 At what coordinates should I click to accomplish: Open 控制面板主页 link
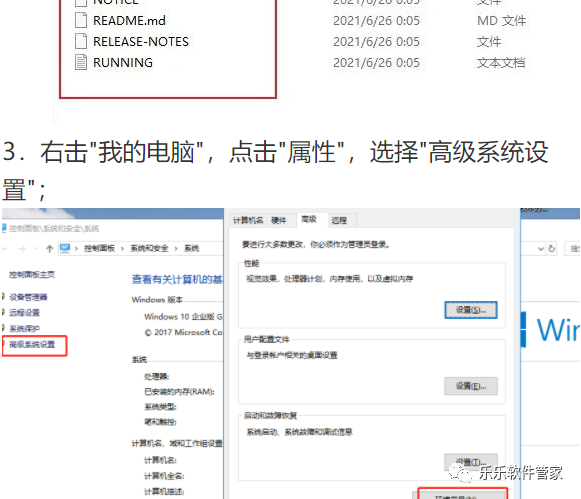tap(32, 275)
